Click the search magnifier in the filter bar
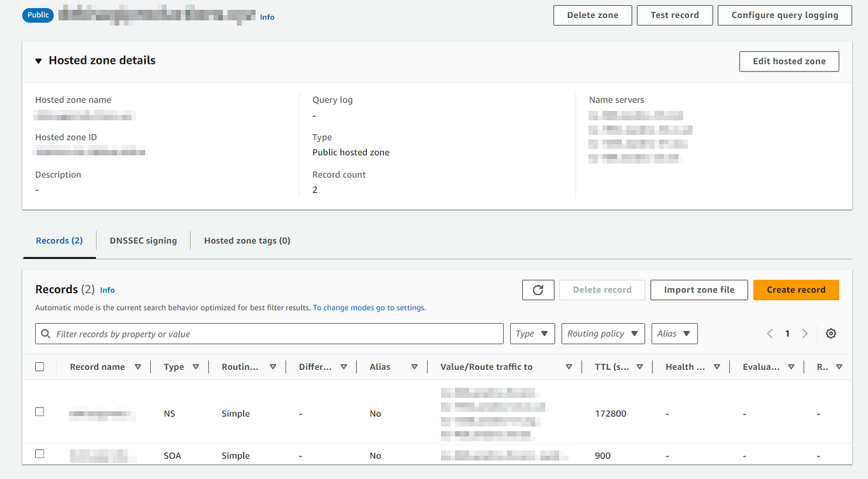The height and width of the screenshot is (479, 868). [45, 333]
